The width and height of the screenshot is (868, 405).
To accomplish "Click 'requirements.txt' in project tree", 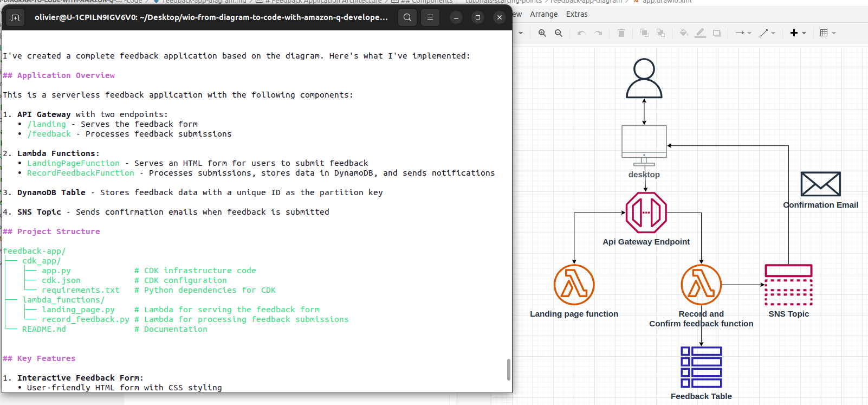I will (x=81, y=290).
